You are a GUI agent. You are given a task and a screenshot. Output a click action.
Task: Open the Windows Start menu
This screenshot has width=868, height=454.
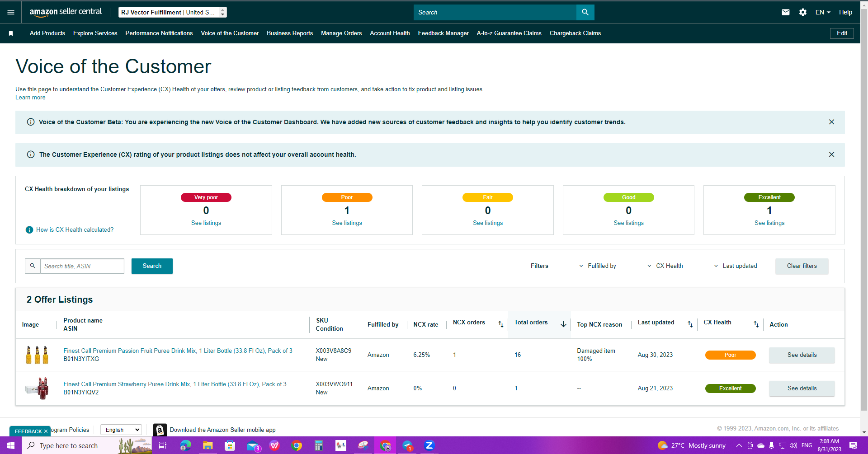coord(11,445)
